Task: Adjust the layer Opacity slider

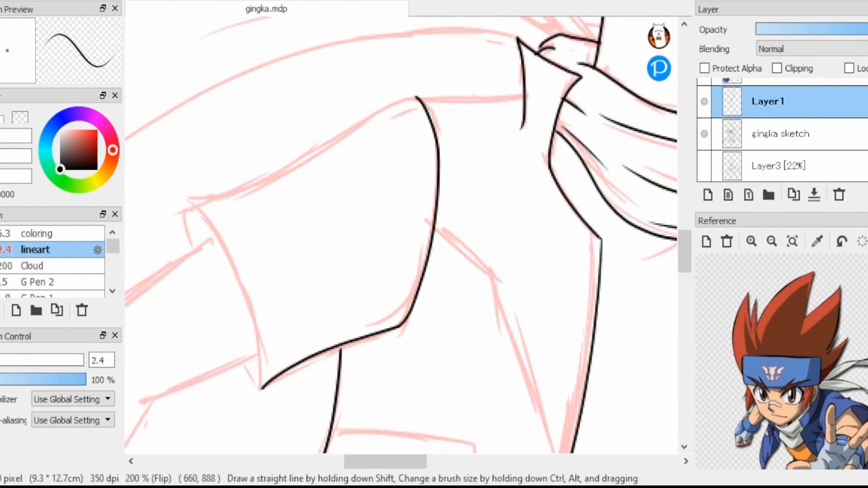Action: click(811, 29)
